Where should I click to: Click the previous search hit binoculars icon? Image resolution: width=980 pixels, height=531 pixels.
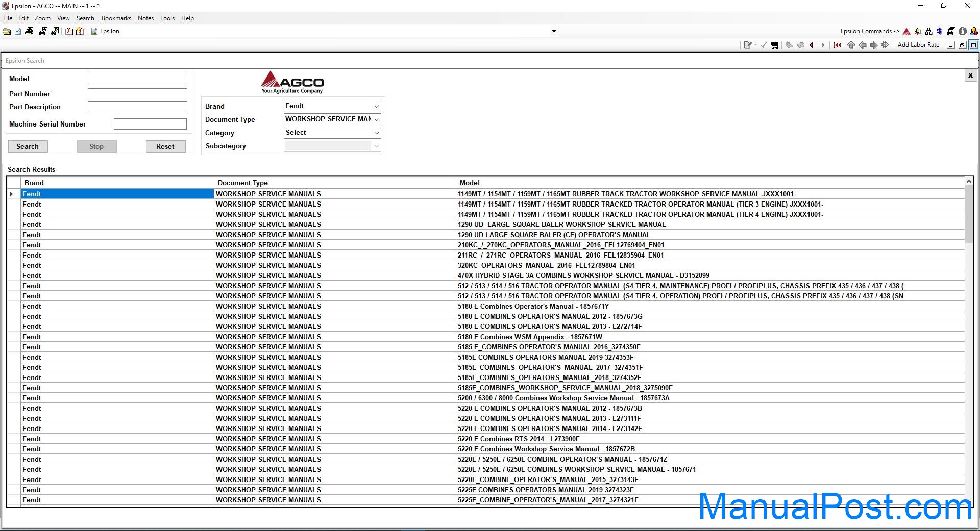789,45
